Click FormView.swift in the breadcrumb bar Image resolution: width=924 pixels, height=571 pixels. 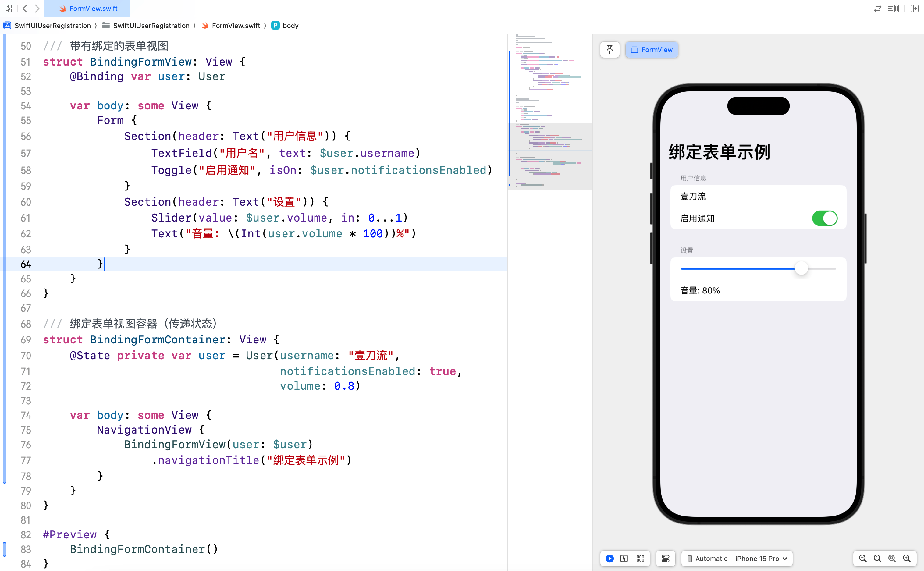pos(231,26)
